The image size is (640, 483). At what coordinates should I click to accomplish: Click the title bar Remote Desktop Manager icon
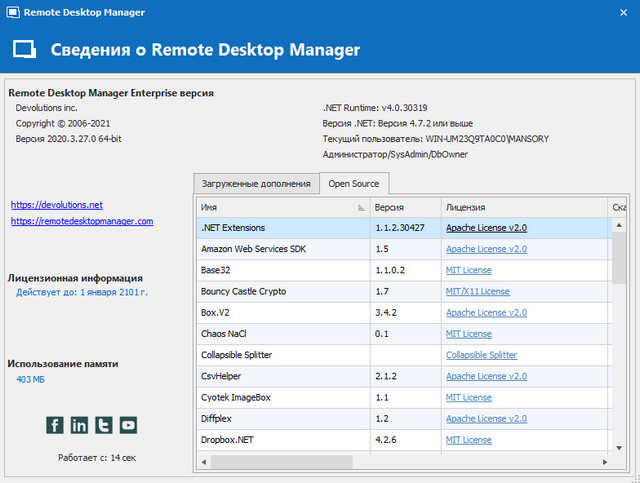click(x=13, y=12)
